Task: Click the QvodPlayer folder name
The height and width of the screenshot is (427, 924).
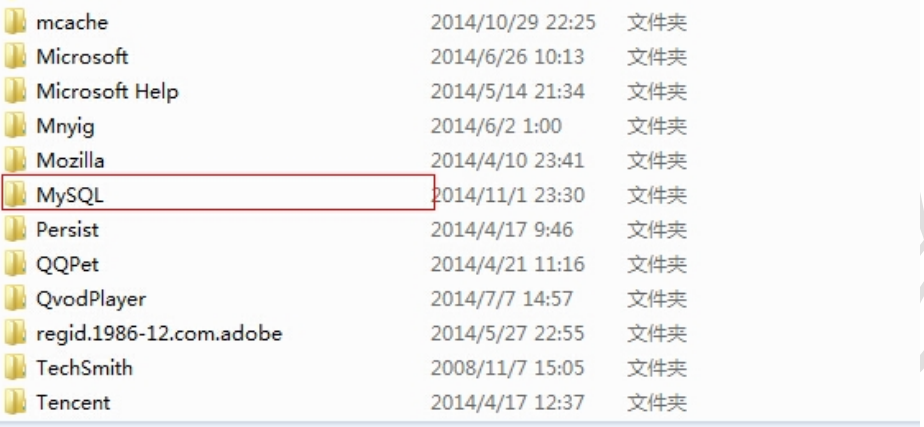Action: click(x=91, y=299)
